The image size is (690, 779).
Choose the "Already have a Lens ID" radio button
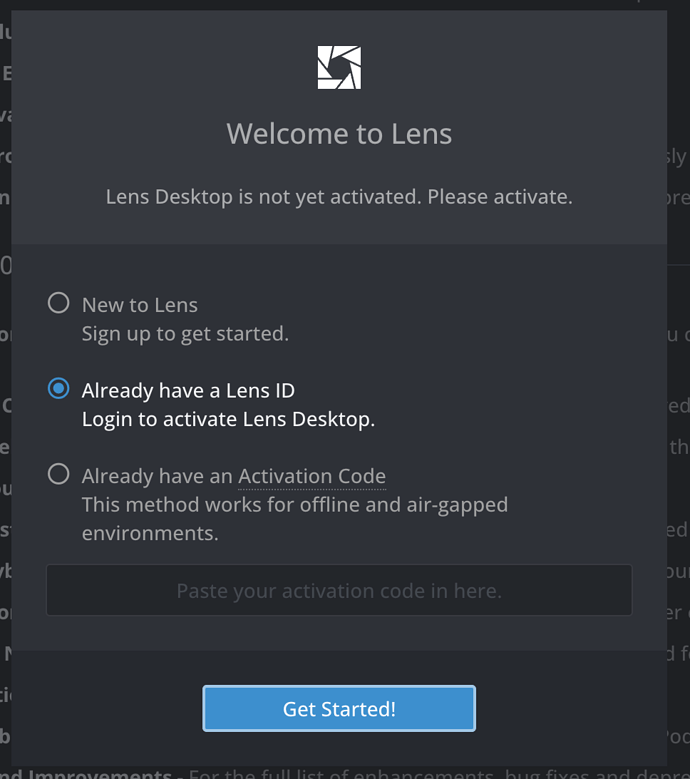(x=59, y=389)
